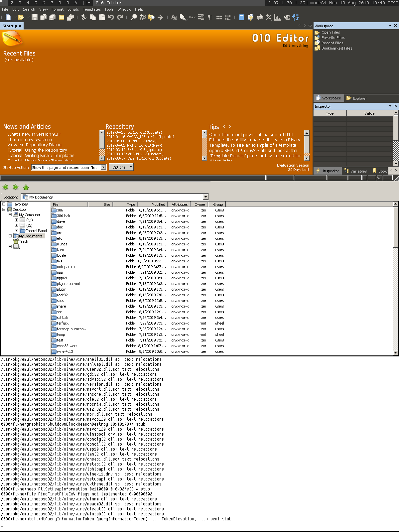Click the New File toolbar icon
399x532 pixels.
[x=8, y=17]
